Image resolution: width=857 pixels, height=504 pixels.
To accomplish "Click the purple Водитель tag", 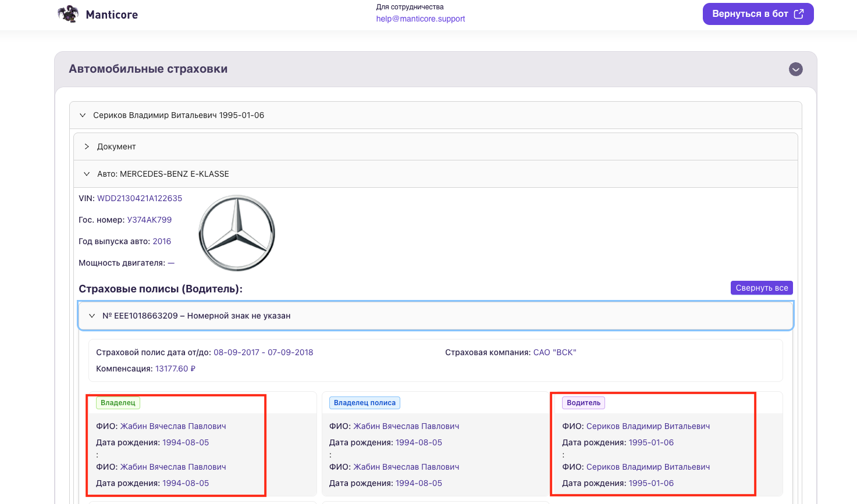I will click(x=584, y=403).
